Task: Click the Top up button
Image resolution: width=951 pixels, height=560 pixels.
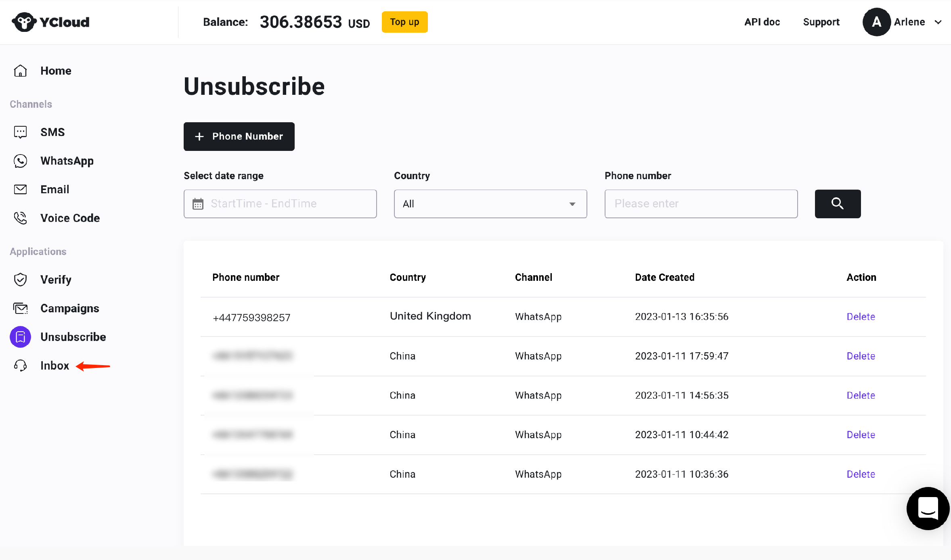Action: [x=404, y=22]
